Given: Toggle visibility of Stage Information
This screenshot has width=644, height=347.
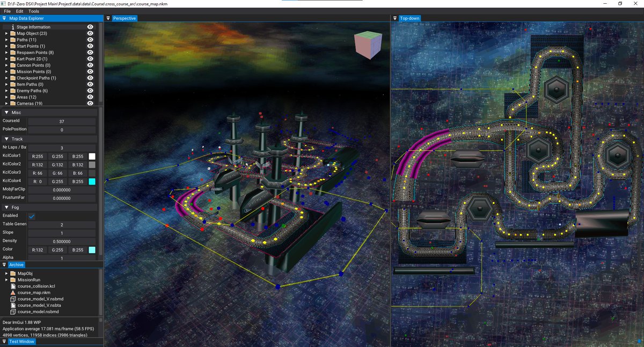Looking at the screenshot, I should pos(90,27).
